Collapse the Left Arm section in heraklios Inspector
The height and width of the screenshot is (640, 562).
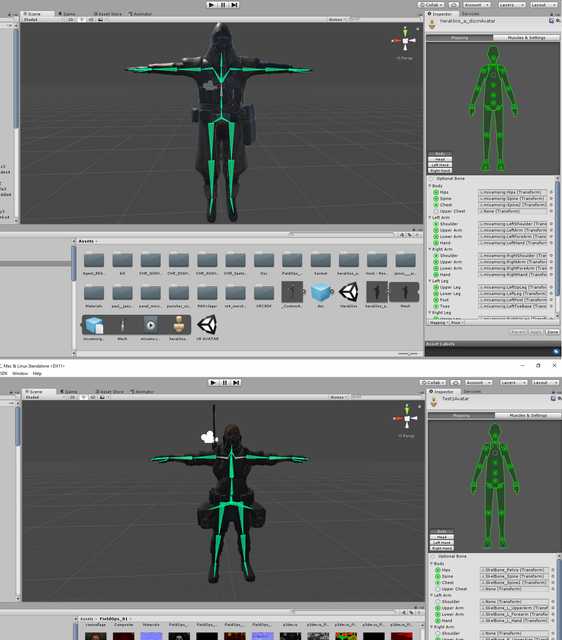pyautogui.click(x=430, y=218)
